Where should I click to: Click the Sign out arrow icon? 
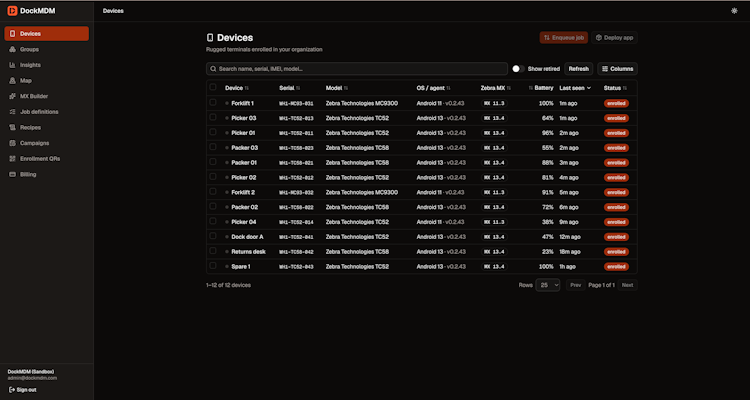(11, 389)
